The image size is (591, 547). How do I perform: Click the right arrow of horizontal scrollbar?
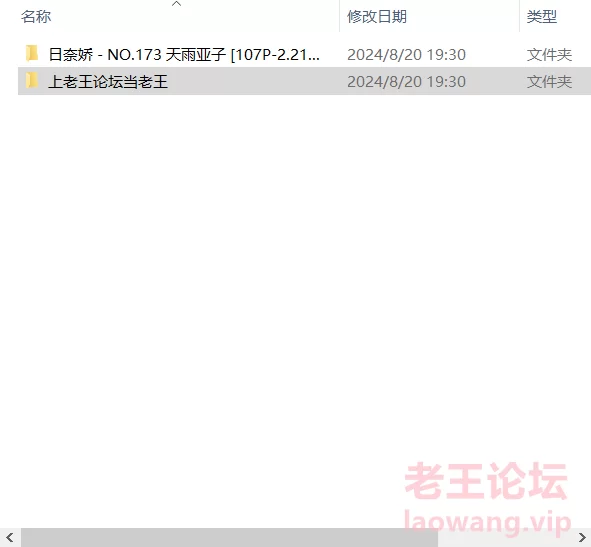pyautogui.click(x=582, y=537)
